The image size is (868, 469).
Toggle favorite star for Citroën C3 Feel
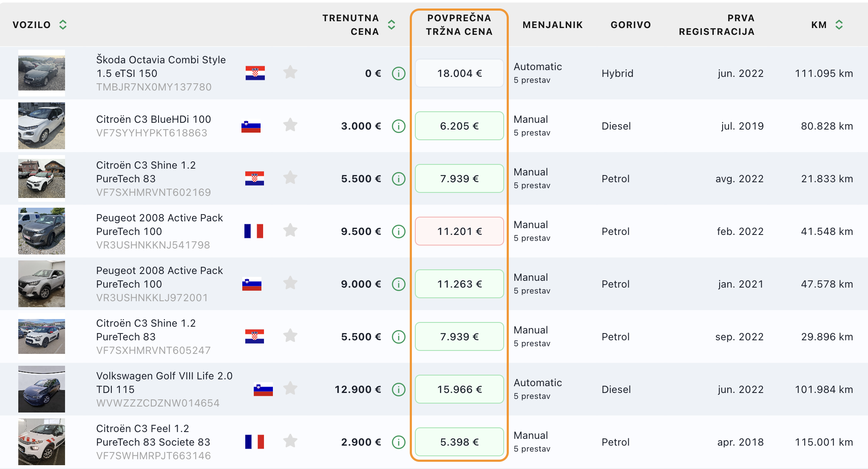[290, 441]
